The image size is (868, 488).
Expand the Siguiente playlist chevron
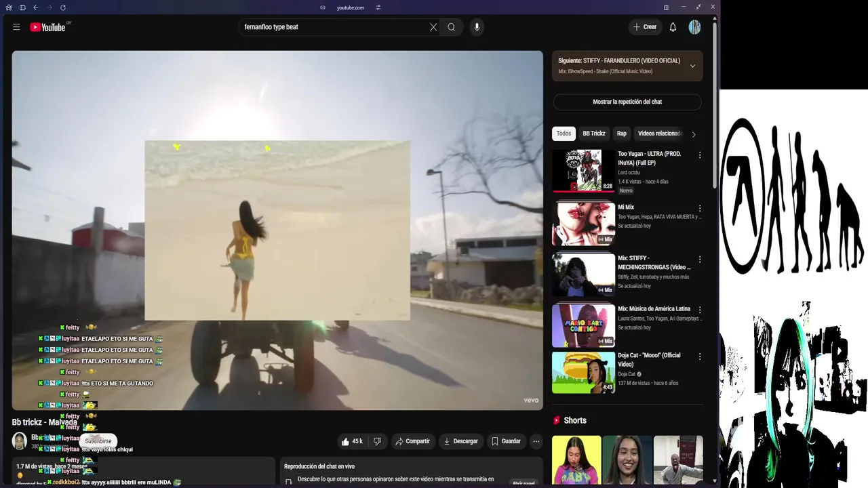pos(692,66)
